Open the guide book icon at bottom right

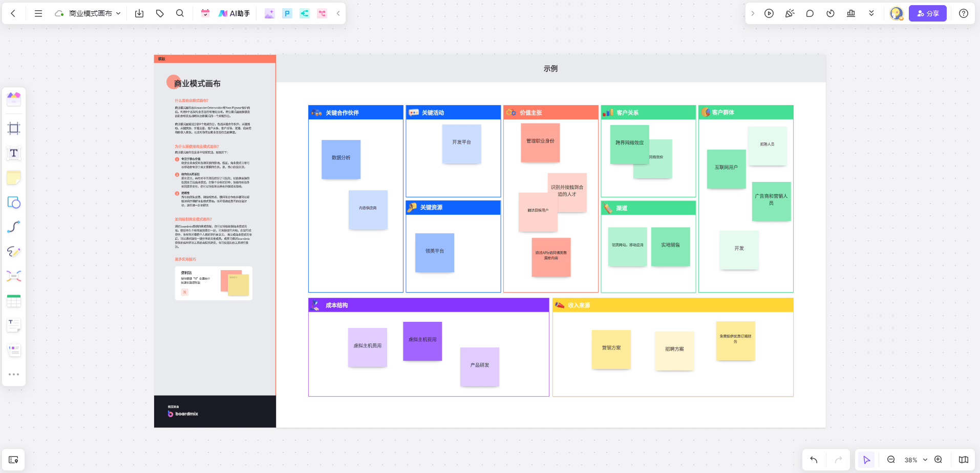tap(963, 460)
